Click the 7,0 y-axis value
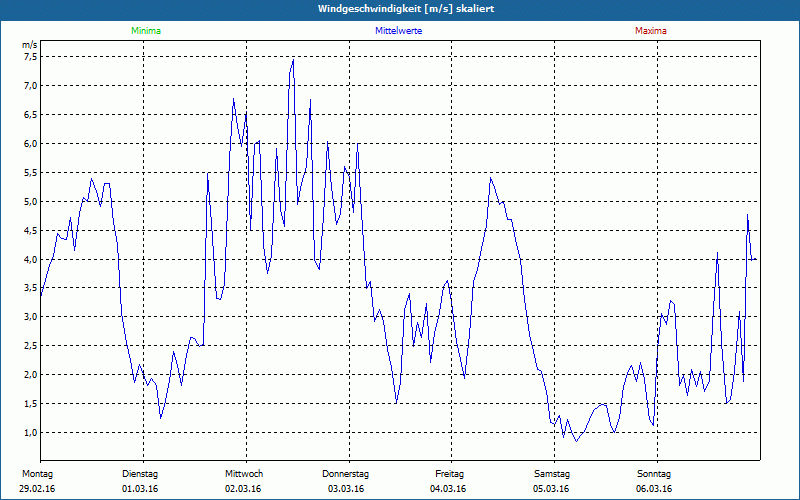The width and height of the screenshot is (800, 500). coord(31,86)
